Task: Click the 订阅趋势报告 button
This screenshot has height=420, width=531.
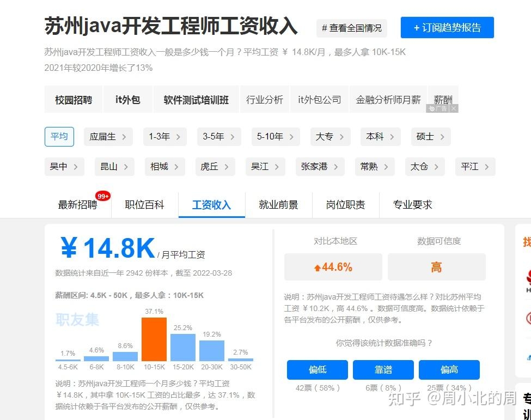Action: click(x=447, y=27)
